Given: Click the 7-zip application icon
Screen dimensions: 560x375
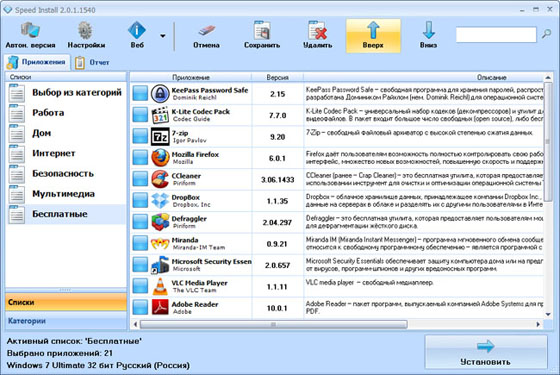Looking at the screenshot, I should (160, 136).
